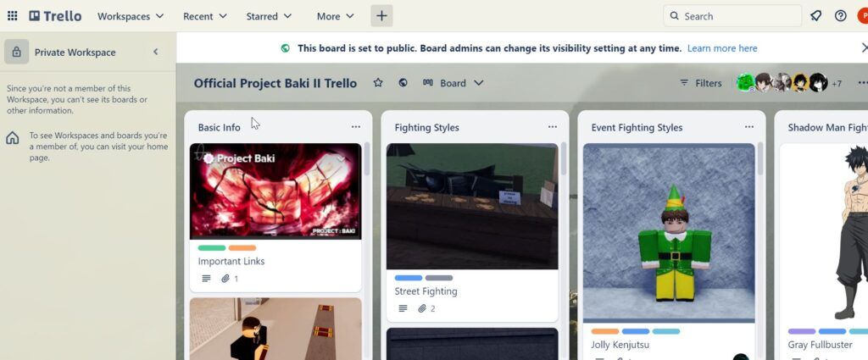The height and width of the screenshot is (360, 868).
Task: Click the home icon in sidebar
Action: (12, 138)
